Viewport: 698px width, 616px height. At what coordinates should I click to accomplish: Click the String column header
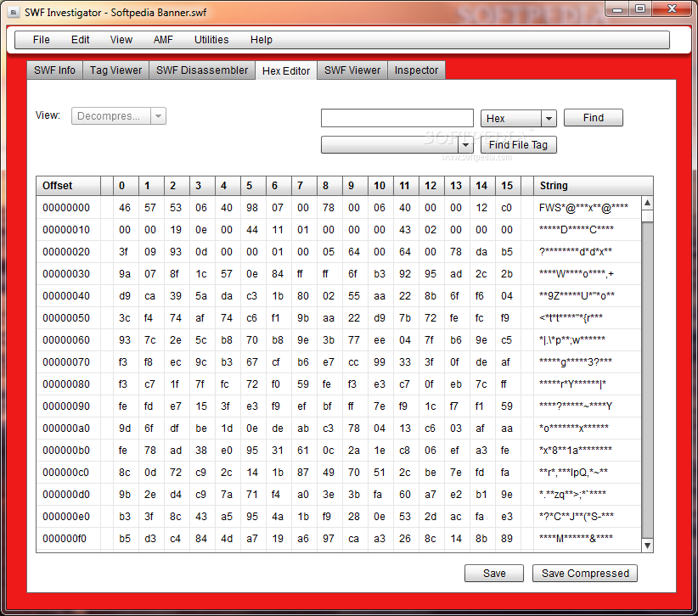pos(594,186)
